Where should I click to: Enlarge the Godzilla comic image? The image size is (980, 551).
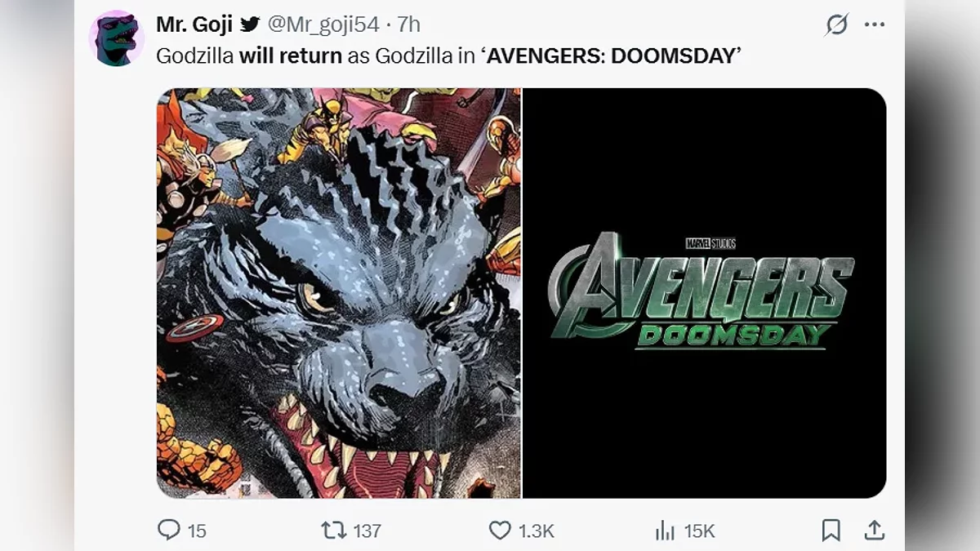[338, 293]
